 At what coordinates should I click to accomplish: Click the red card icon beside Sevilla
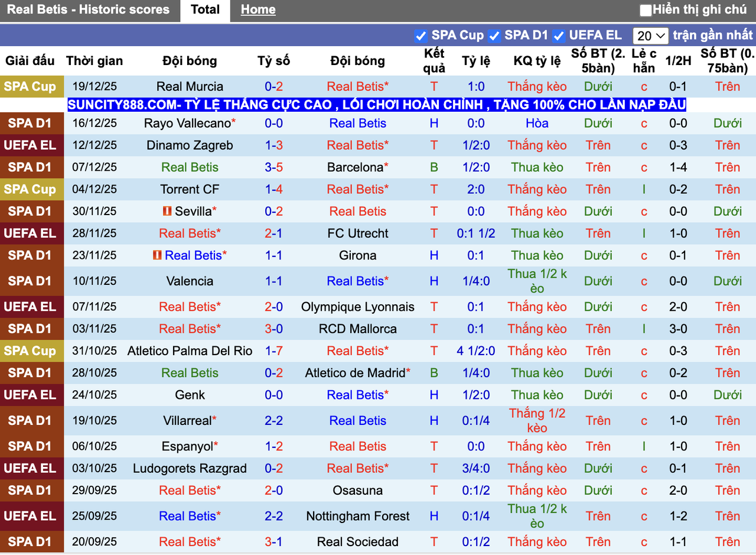[x=167, y=211]
